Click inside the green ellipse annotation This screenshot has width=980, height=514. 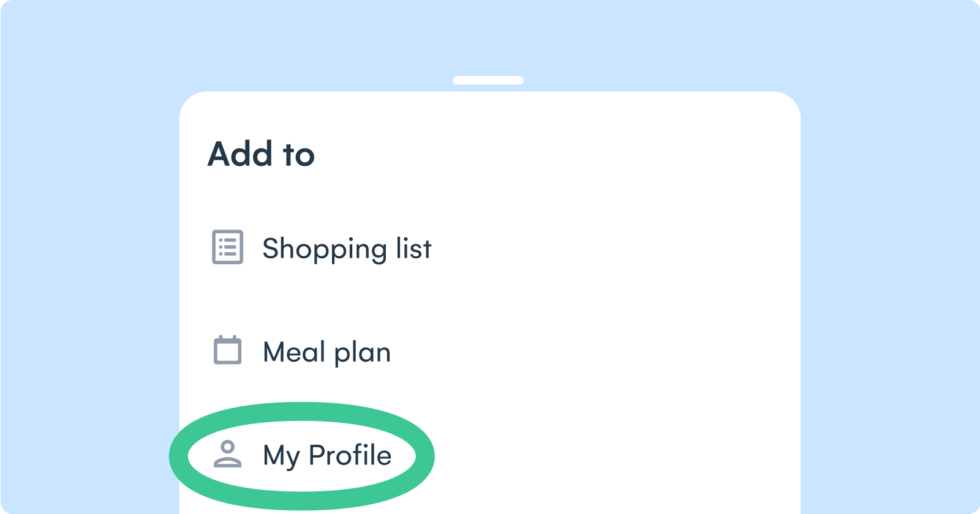coord(302,455)
